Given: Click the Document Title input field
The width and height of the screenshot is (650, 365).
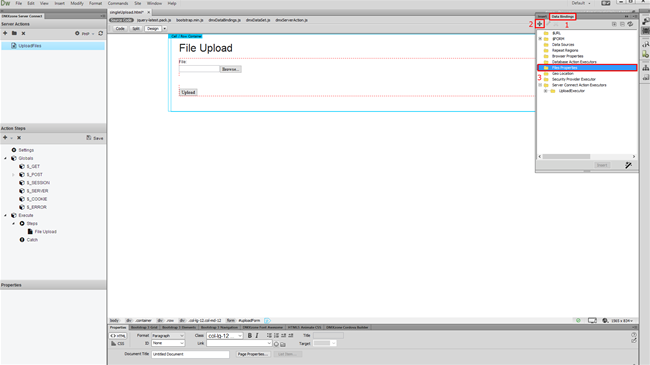Looking at the screenshot, I should (x=190, y=354).
